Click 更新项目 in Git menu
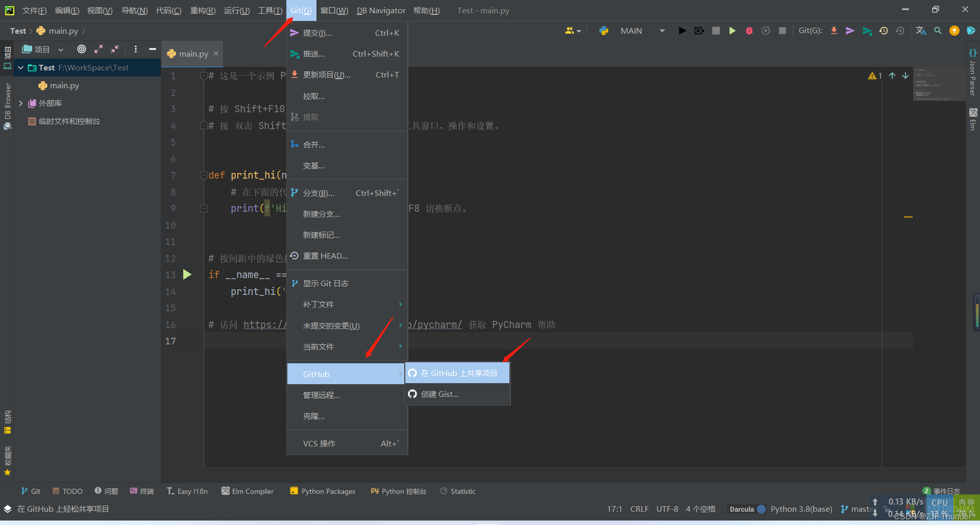 347,74
